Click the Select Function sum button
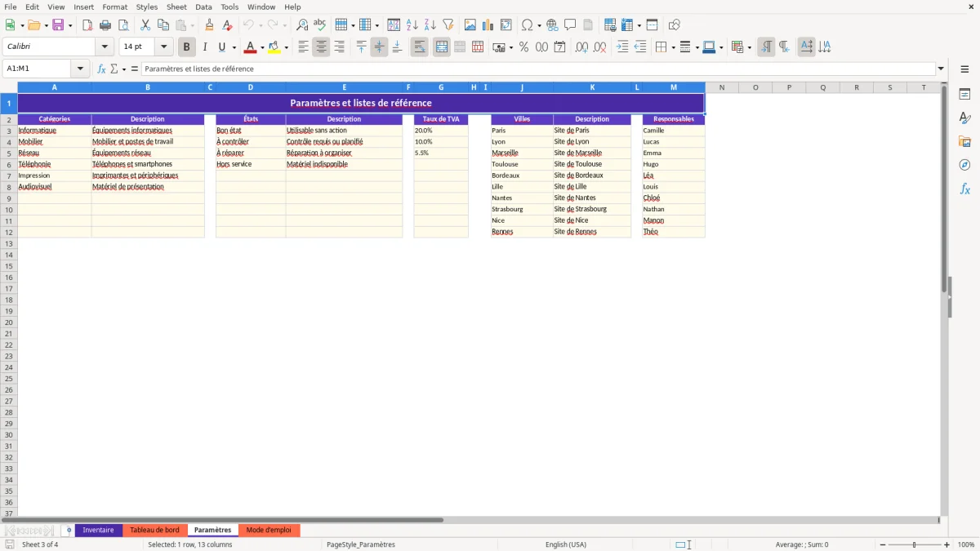This screenshot has width=980, height=551. pos(114,69)
